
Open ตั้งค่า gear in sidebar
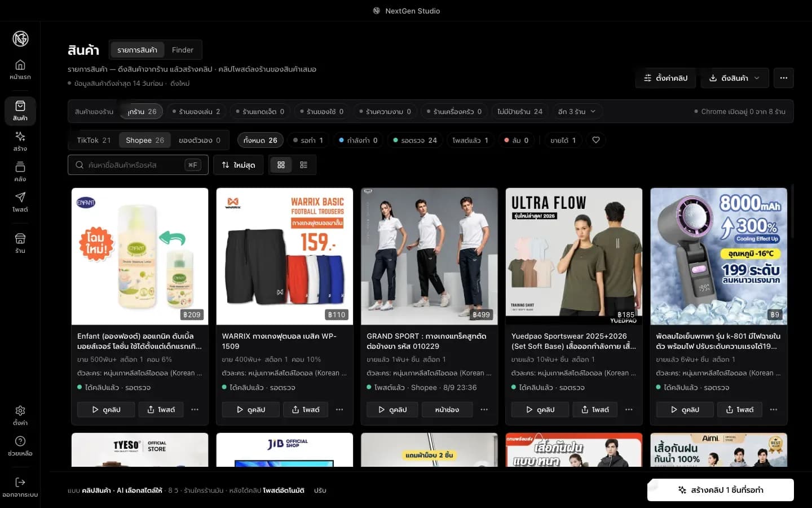click(x=20, y=415)
